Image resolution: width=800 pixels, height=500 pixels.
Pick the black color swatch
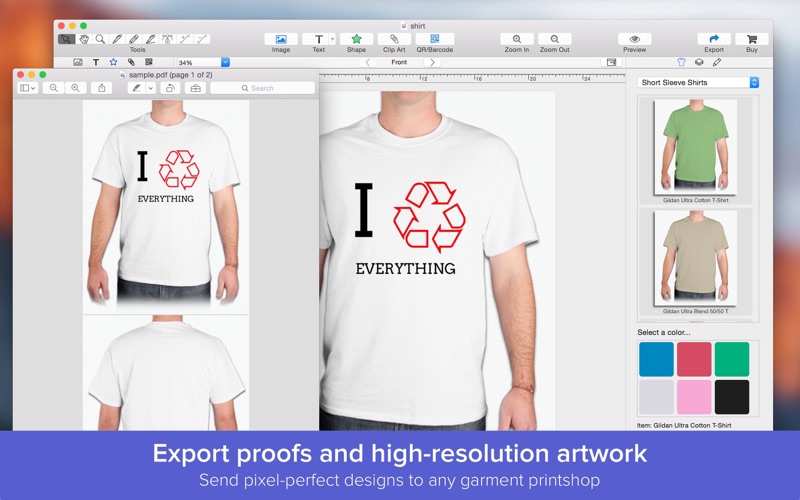732,396
